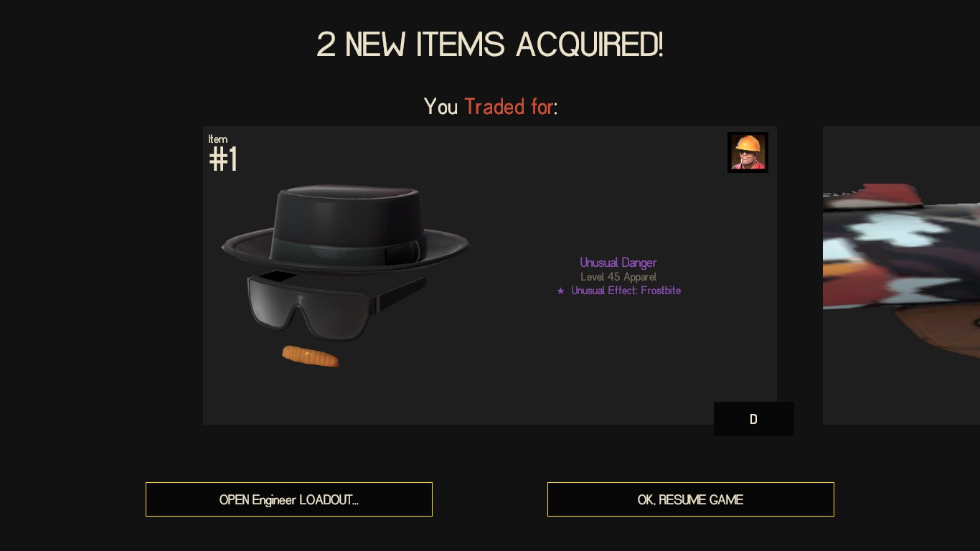This screenshot has width=980, height=551.
Task: Click the Level 45 Apparel text
Action: click(618, 277)
